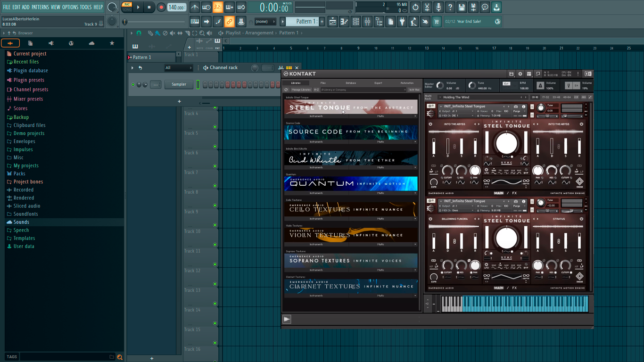Toggle the orange link-to-controller button

tap(229, 22)
